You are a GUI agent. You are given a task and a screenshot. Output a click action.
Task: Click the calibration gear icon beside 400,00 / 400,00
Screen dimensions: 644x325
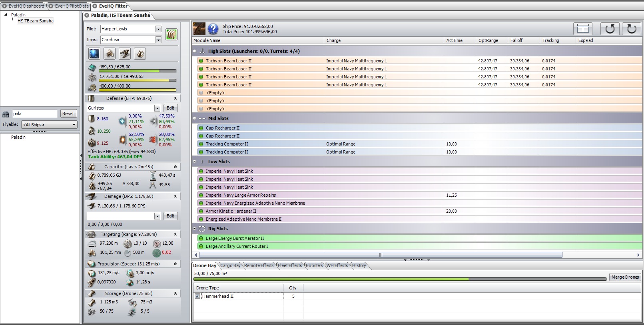(92, 87)
